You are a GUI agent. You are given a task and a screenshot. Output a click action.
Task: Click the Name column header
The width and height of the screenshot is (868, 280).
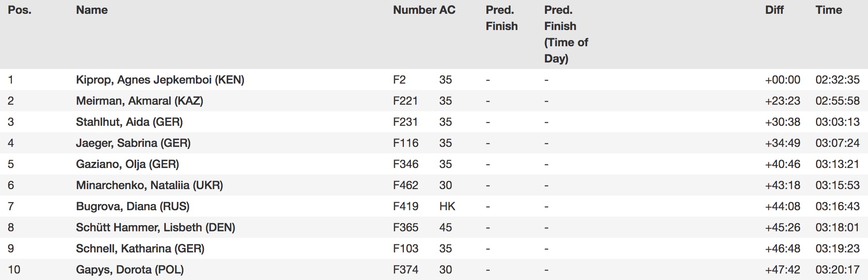[x=92, y=10]
